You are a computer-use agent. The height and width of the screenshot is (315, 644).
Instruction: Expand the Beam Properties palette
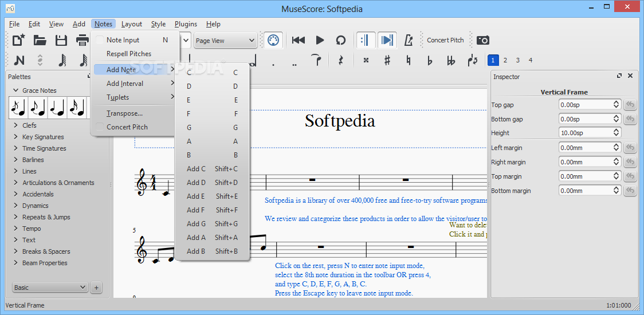coord(15,263)
